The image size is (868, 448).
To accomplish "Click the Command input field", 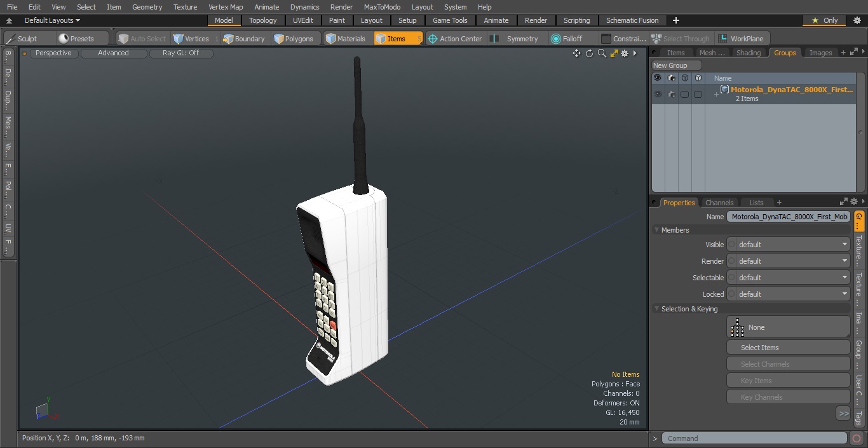I will 754,438.
